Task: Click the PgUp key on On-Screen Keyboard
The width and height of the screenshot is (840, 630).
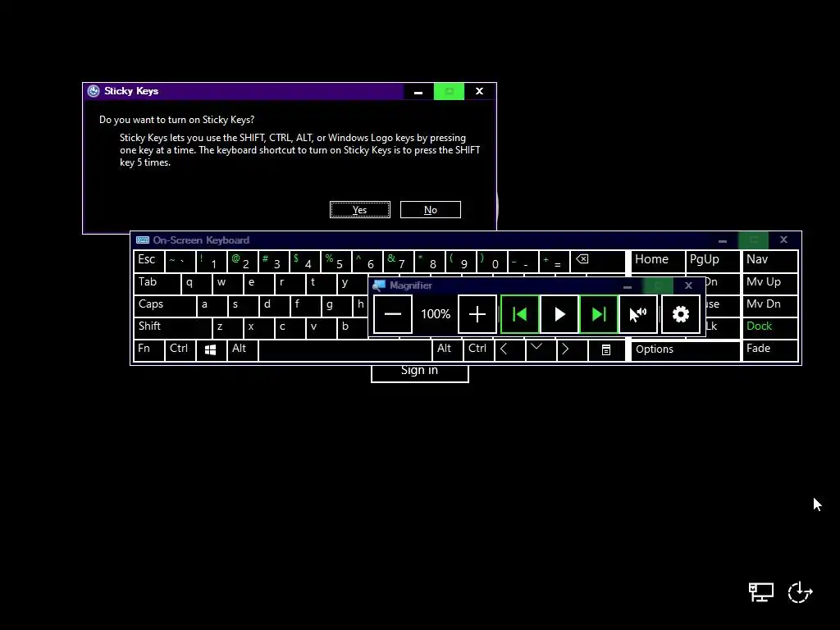Action: click(x=713, y=261)
